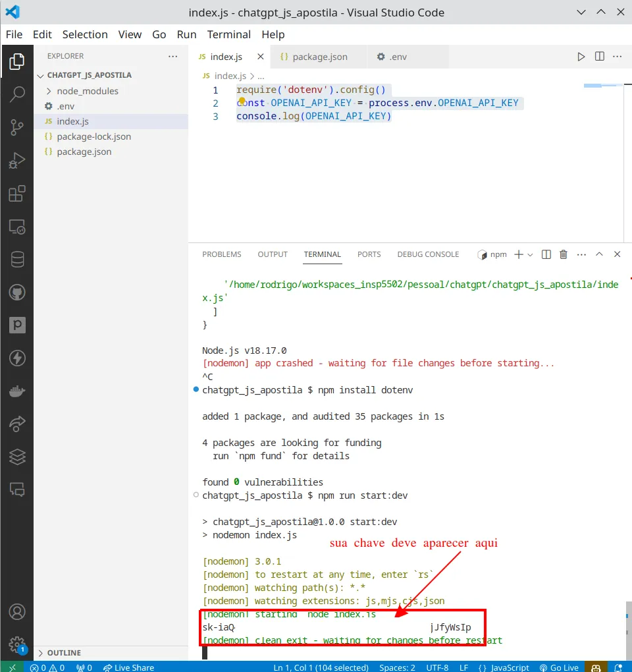Open the database view icon in activity bar
Viewport: 632px width, 672px height.
click(16, 260)
